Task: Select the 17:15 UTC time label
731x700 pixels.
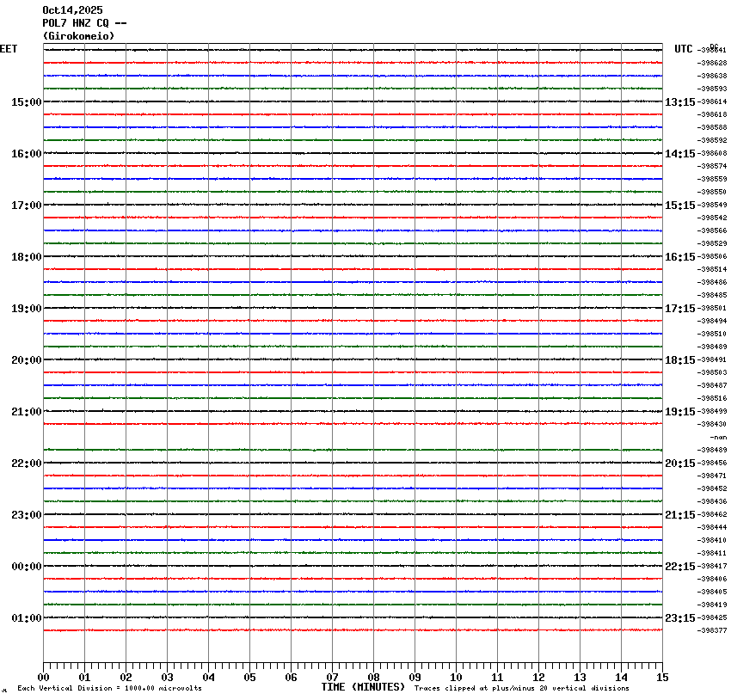Action: [680, 309]
